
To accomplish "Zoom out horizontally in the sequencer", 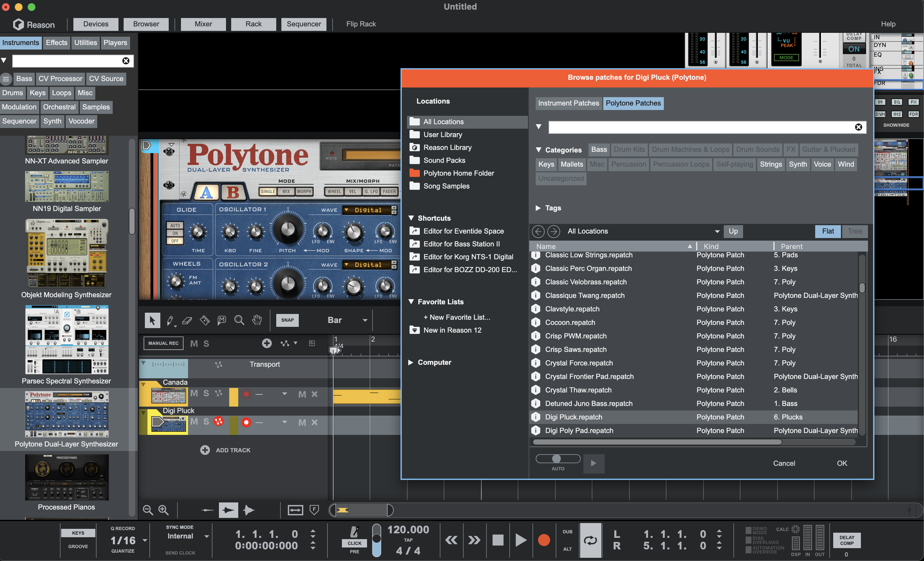I will click(148, 510).
